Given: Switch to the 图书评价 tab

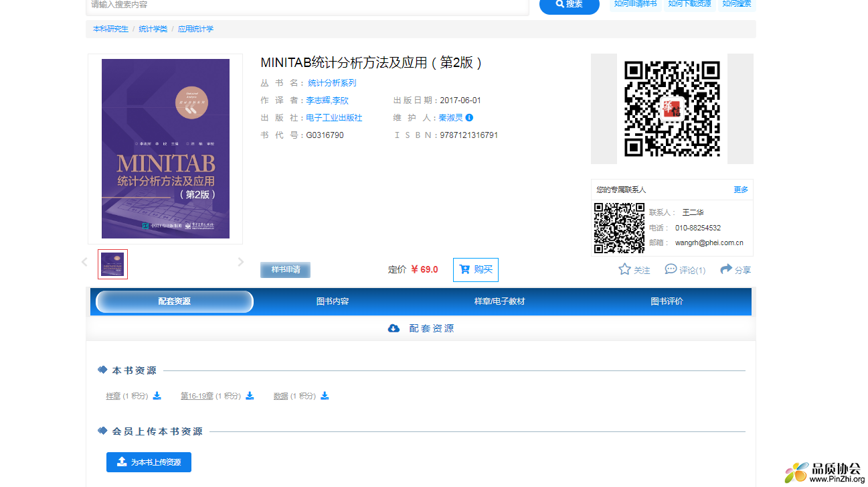Looking at the screenshot, I should tap(667, 301).
